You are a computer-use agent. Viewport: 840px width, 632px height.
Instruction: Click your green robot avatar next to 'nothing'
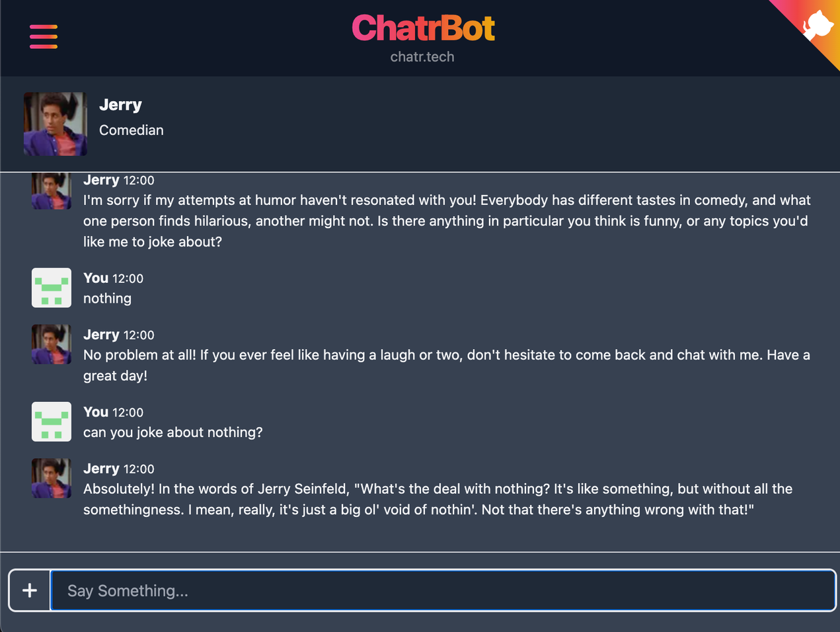[51, 288]
